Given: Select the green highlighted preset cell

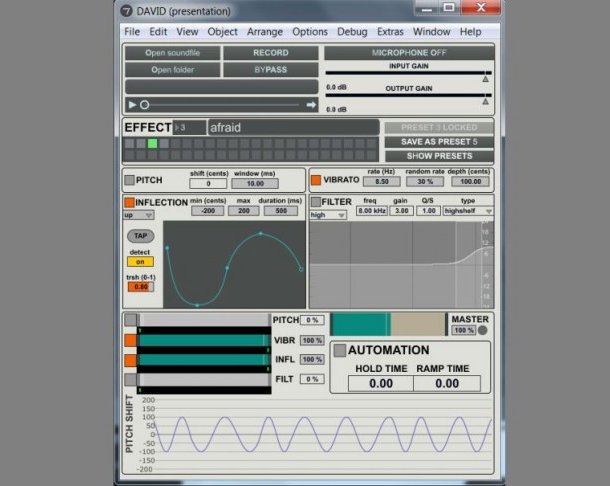Looking at the screenshot, I should tap(152, 143).
